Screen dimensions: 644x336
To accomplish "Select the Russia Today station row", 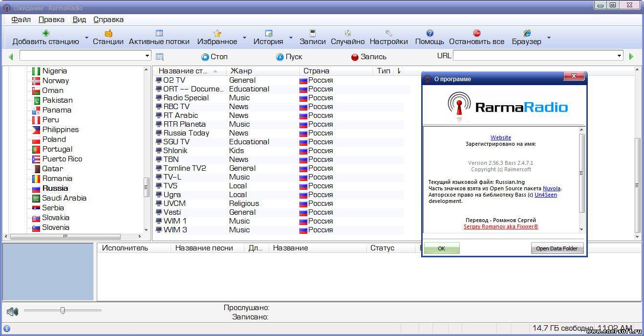I will coord(279,133).
